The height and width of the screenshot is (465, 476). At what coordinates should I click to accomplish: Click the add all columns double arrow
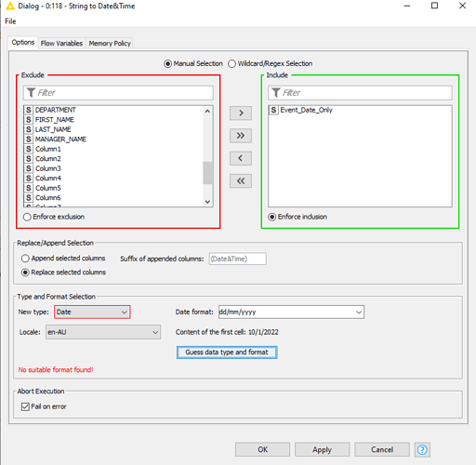[x=241, y=136]
